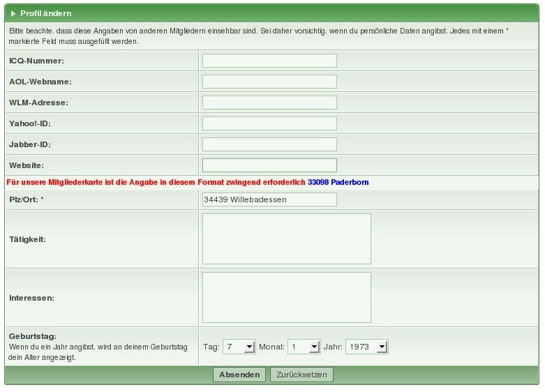This screenshot has width=545, height=392.
Task: Click the triangle icon beside Profil ändern
Action: click(x=13, y=13)
